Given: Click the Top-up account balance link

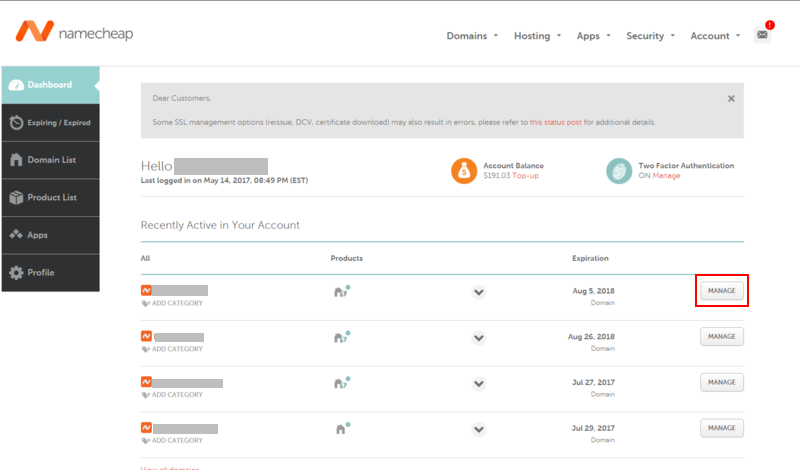Looking at the screenshot, I should (x=526, y=175).
